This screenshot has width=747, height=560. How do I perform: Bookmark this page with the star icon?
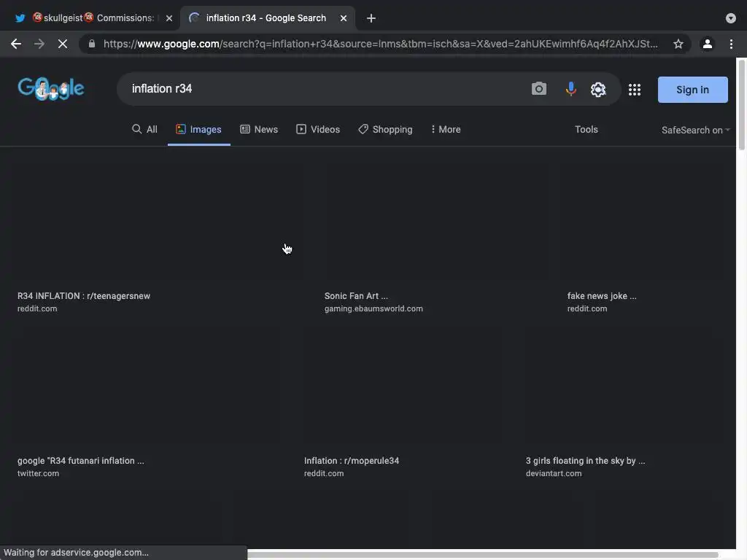click(x=678, y=44)
